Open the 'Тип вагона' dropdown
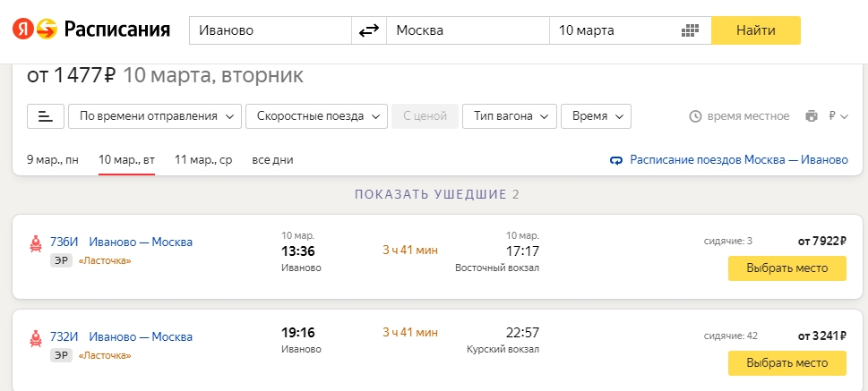Viewport: 868px width, 391px height. 510,116
